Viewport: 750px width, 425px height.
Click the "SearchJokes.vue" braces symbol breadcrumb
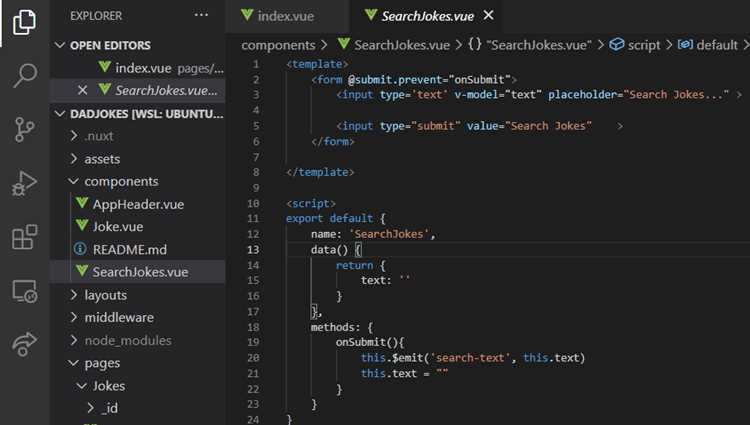click(529, 45)
